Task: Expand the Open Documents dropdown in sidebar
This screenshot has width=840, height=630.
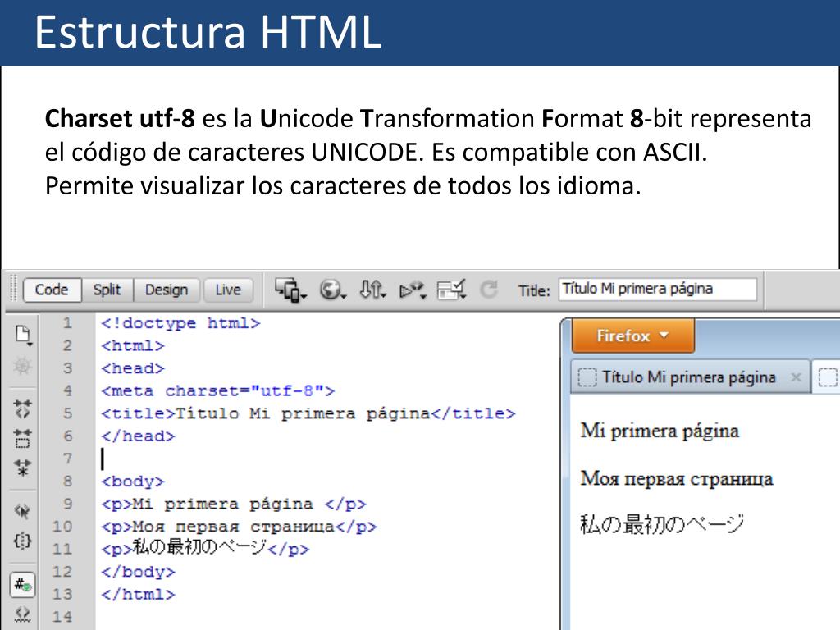Action: [x=23, y=335]
